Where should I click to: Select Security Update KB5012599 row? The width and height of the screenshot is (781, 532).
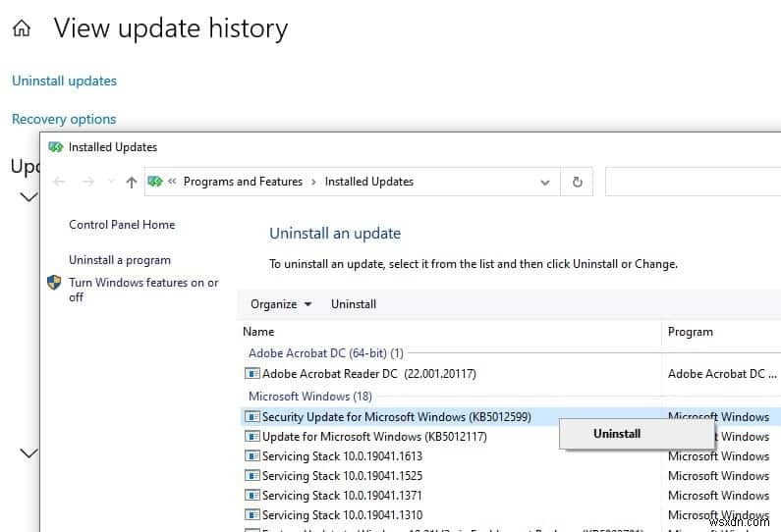tap(511, 417)
